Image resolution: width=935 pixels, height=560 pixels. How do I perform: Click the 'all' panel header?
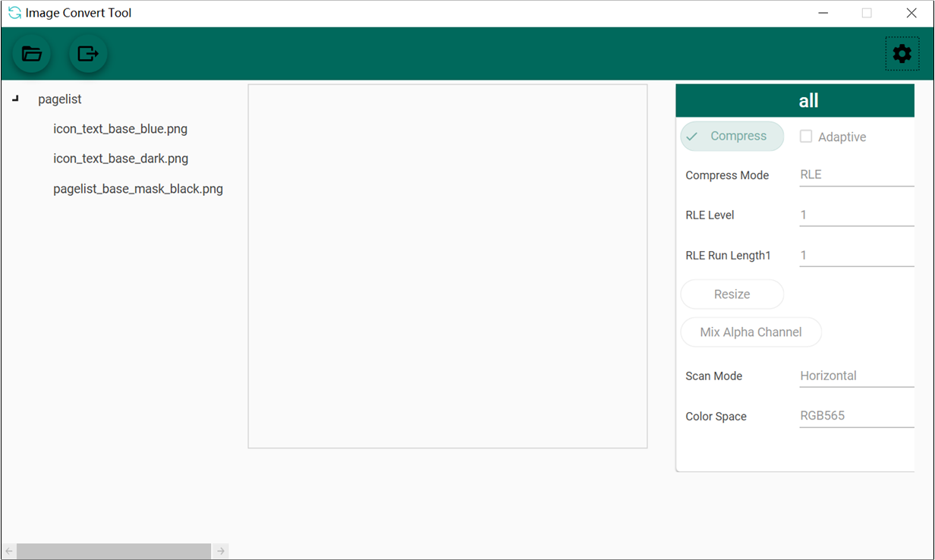click(x=795, y=101)
